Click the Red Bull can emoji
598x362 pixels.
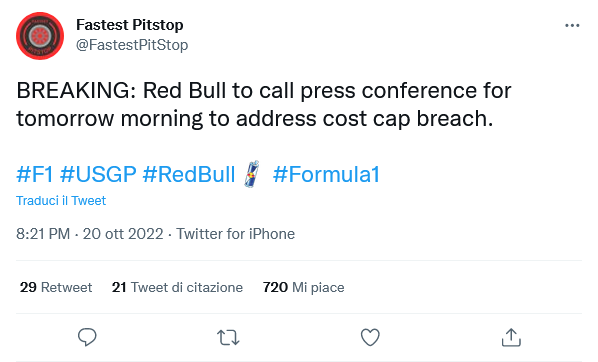(x=252, y=174)
